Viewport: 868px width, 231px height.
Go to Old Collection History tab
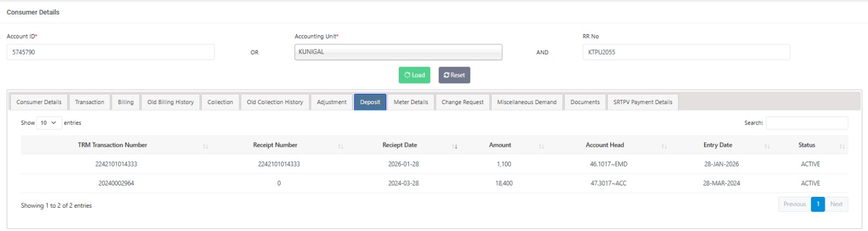pyautogui.click(x=275, y=102)
